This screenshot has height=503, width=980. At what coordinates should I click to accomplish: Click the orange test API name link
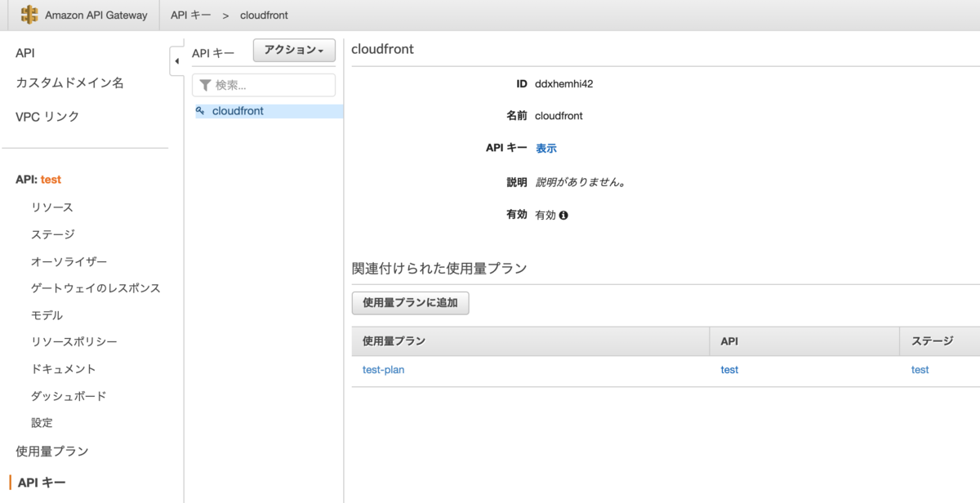coord(51,180)
